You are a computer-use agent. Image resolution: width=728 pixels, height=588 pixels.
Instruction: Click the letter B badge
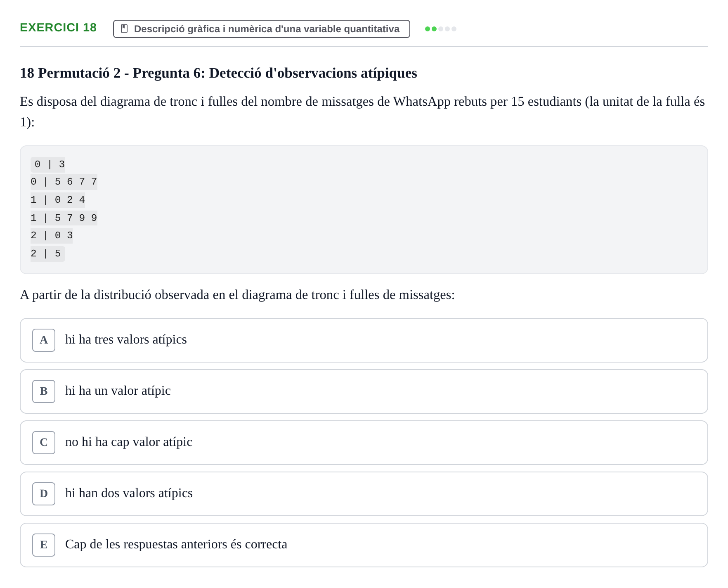point(44,391)
